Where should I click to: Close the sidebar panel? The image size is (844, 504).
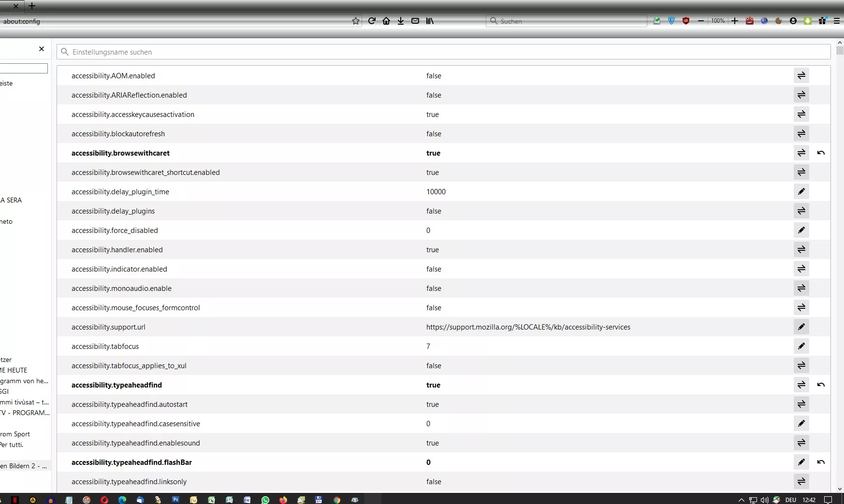click(x=42, y=49)
